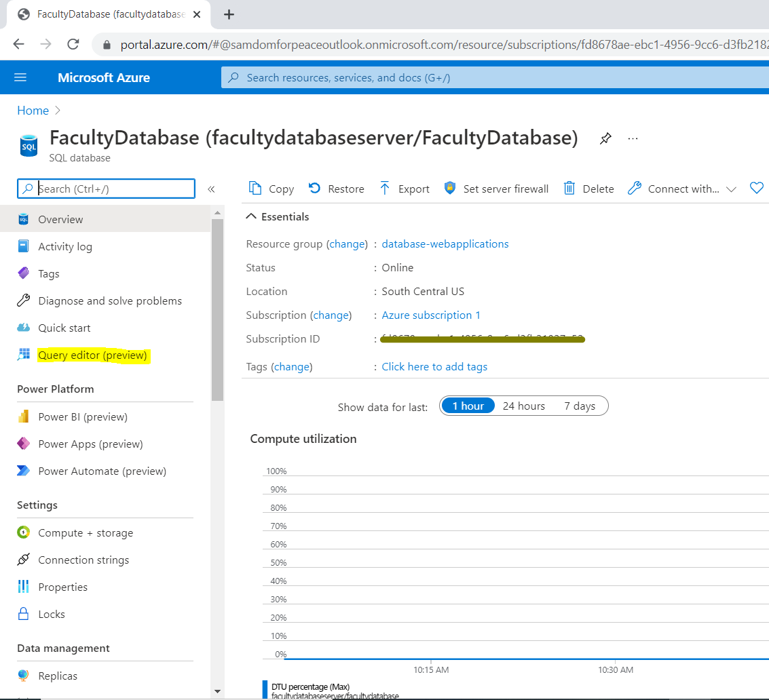The image size is (769, 700).
Task: Click the heart feedback icon
Action: click(756, 189)
